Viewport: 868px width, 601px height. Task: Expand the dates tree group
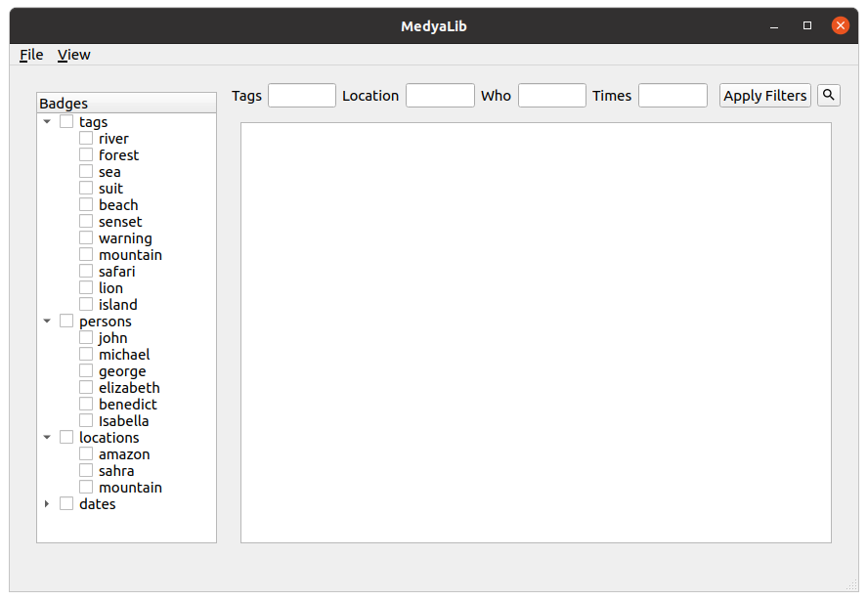47,503
